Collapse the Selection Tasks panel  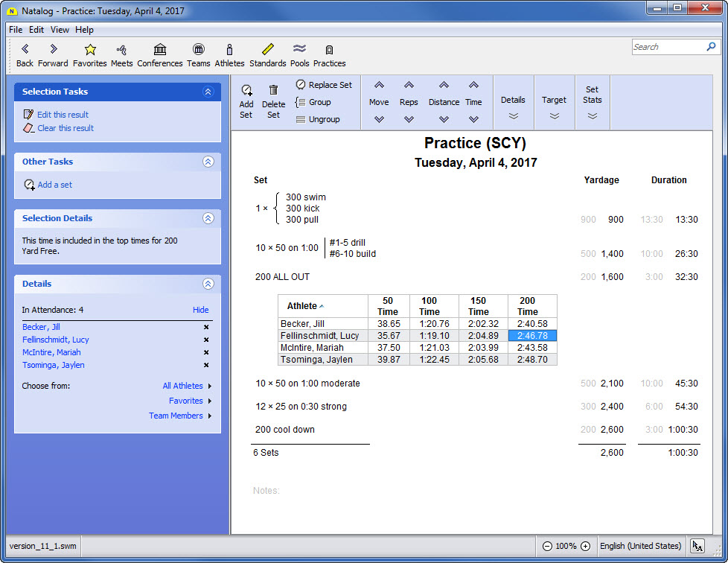click(208, 92)
